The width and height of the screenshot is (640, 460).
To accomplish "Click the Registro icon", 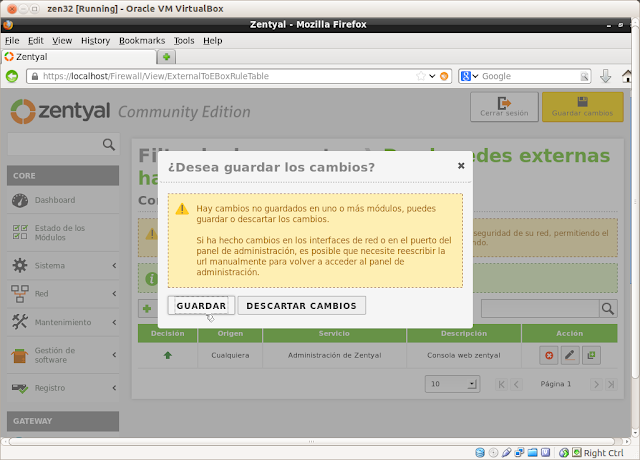I will (x=20, y=388).
